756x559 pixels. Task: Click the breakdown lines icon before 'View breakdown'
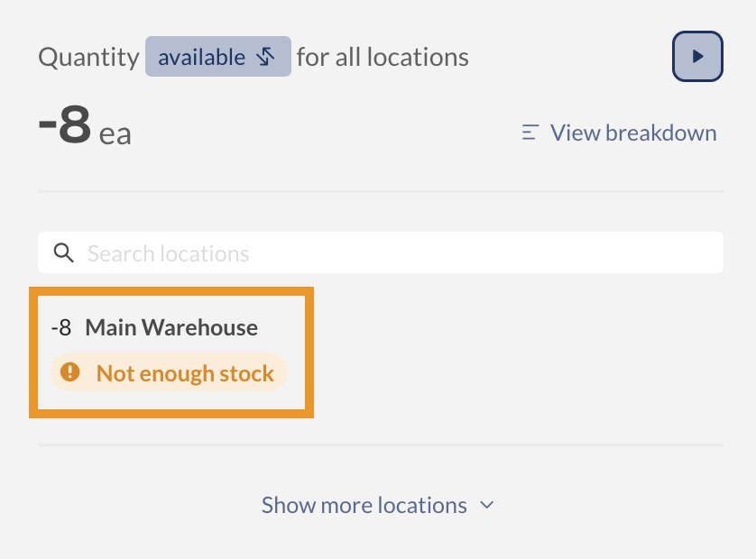(530, 132)
